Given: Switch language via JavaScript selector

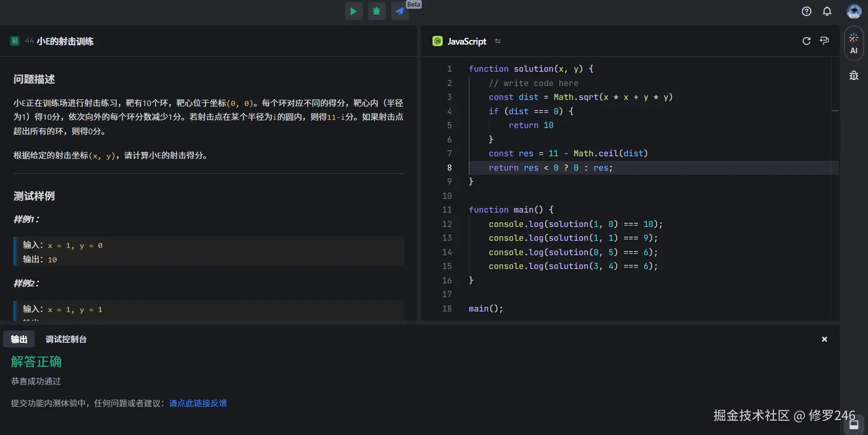Looking at the screenshot, I should [x=466, y=42].
